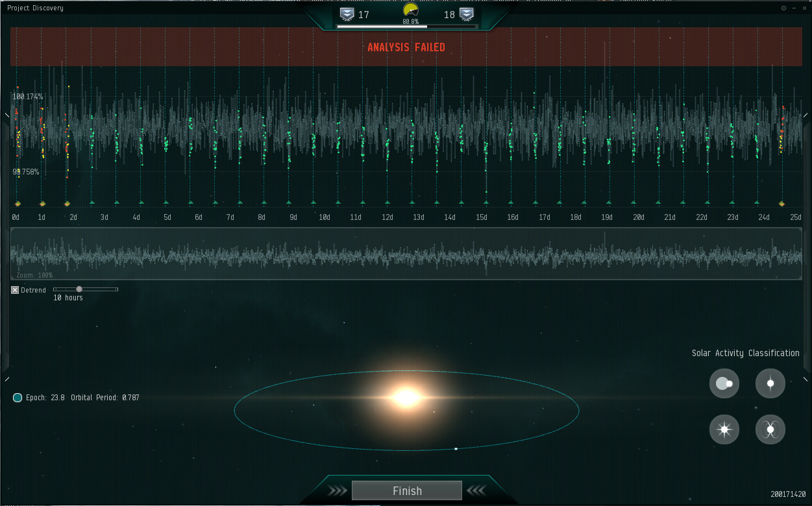Select the two-overlapping-circles solar activity classification icon
This screenshot has width=812, height=506.
pyautogui.click(x=724, y=383)
